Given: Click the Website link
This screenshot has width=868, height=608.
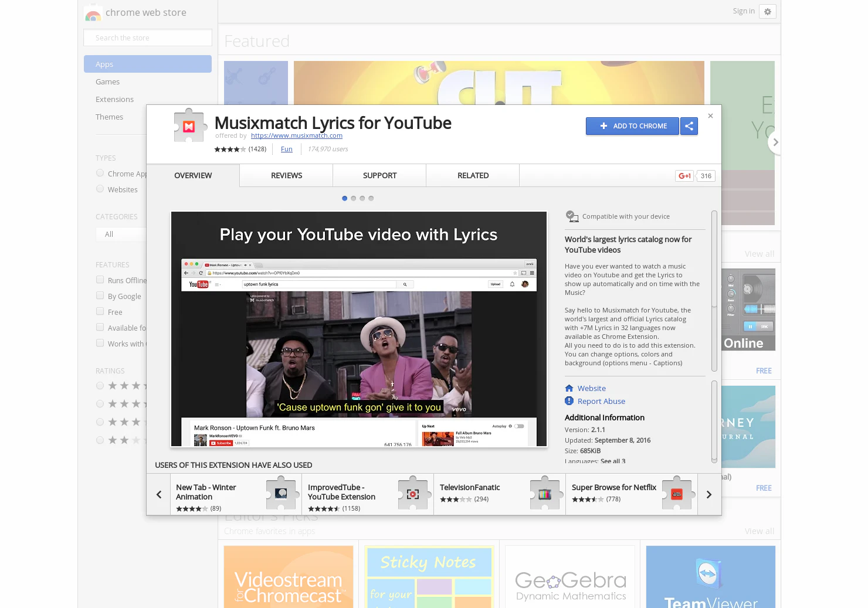Looking at the screenshot, I should click(x=592, y=388).
